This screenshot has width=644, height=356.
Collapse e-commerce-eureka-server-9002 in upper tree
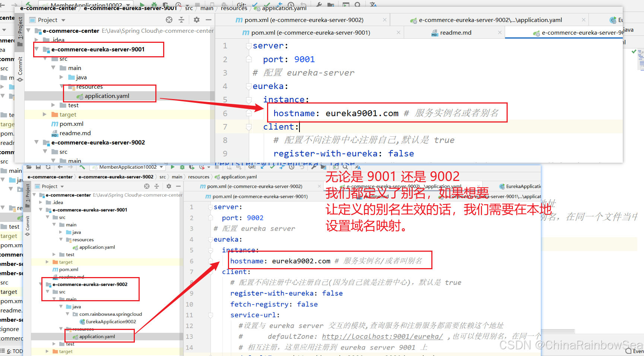point(37,142)
